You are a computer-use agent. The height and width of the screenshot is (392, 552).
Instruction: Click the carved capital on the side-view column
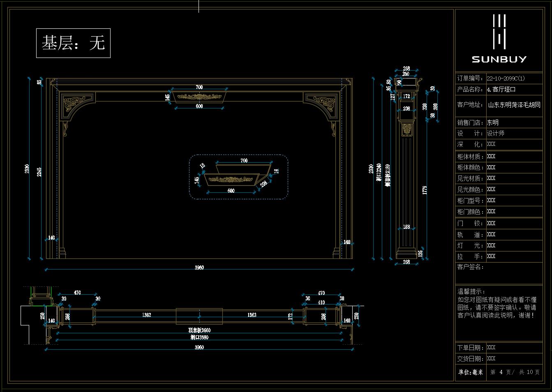[x=406, y=129]
